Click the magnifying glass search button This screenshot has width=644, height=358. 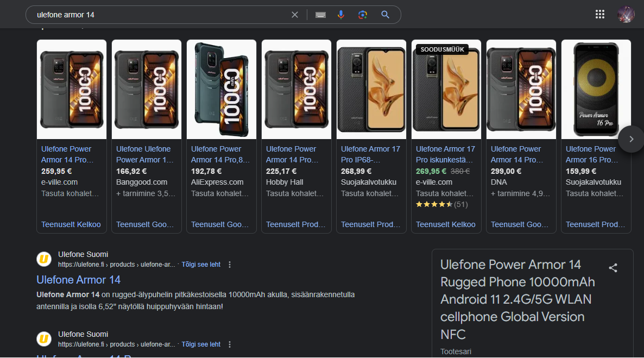tap(386, 15)
